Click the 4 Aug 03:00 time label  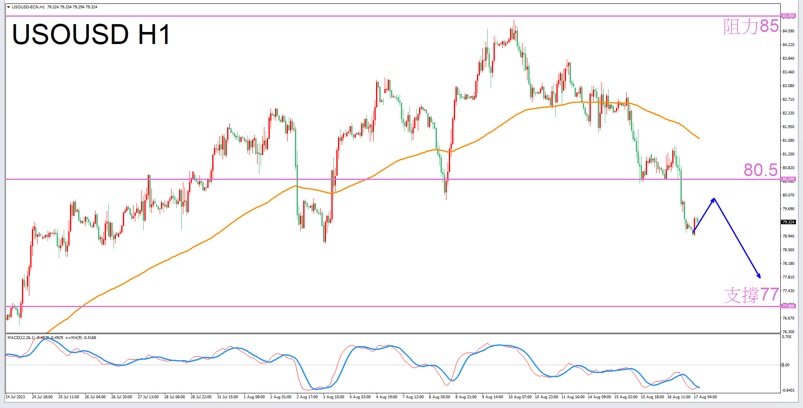pyautogui.click(x=361, y=397)
